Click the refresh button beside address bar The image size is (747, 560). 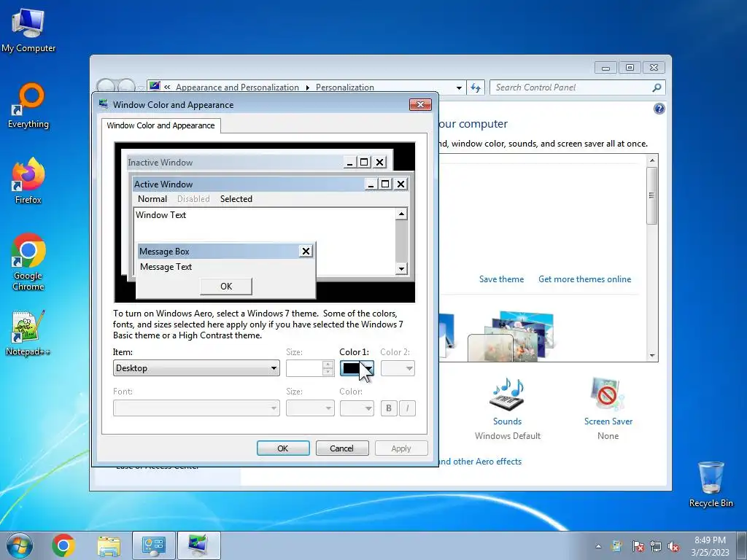pos(476,87)
